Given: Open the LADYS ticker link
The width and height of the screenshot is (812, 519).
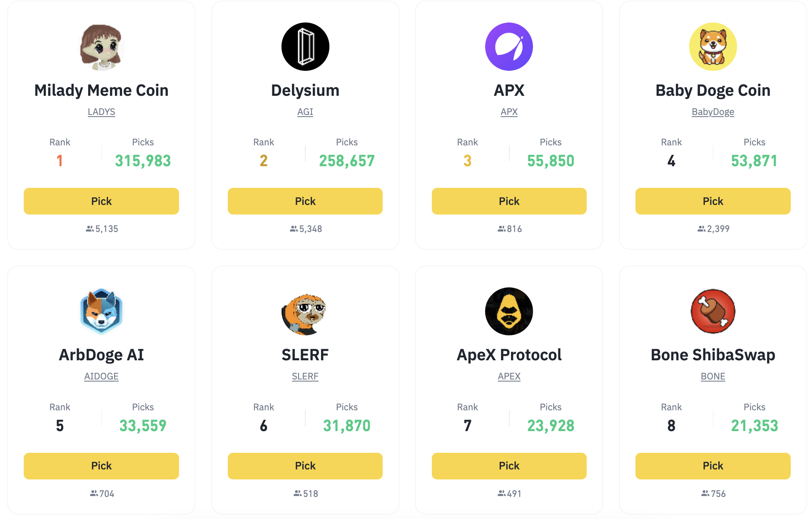Looking at the screenshot, I should coord(101,112).
